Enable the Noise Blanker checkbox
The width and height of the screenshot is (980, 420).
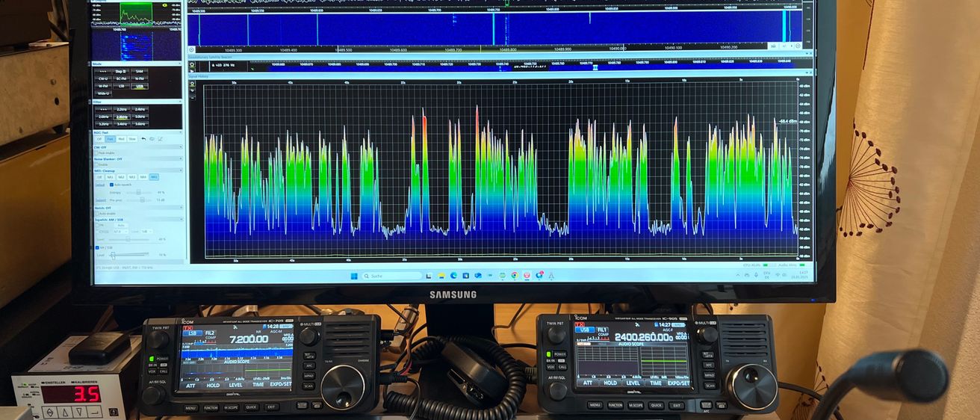click(97, 164)
